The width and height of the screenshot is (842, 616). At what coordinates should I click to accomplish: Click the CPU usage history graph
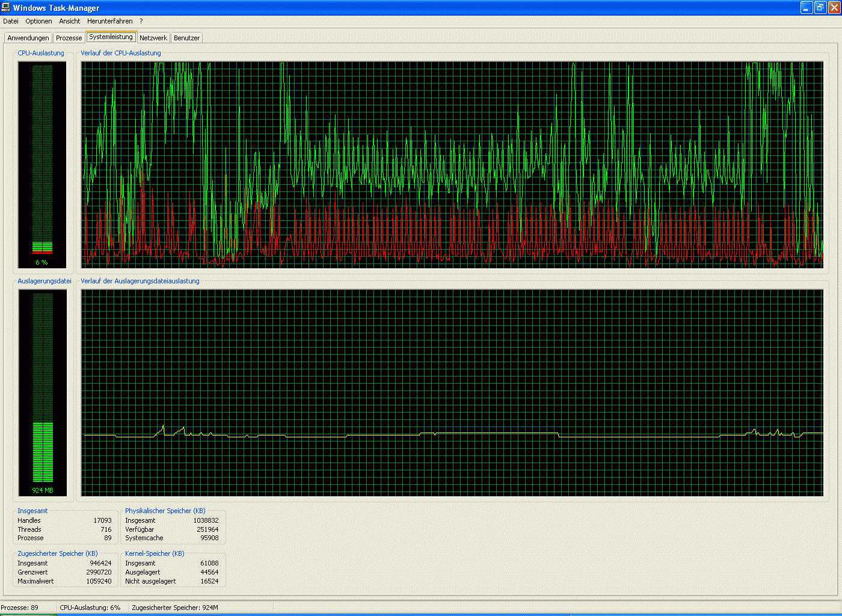(452, 164)
